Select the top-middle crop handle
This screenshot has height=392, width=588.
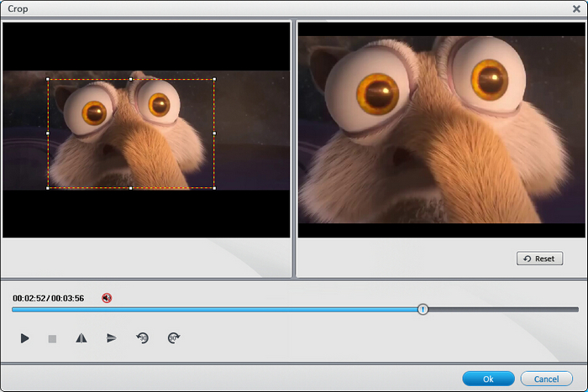(x=130, y=79)
